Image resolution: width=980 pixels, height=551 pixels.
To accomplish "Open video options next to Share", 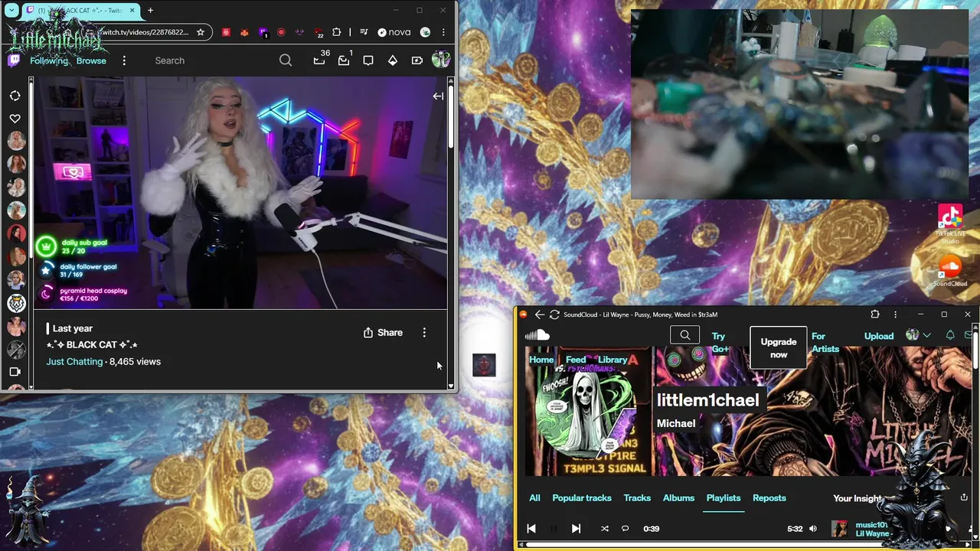I will 424,332.
